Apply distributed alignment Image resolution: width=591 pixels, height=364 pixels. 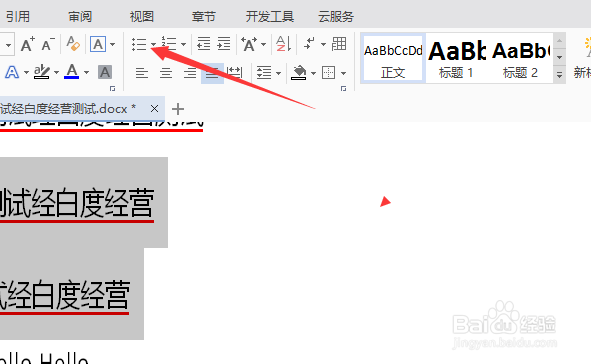pyautogui.click(x=235, y=72)
